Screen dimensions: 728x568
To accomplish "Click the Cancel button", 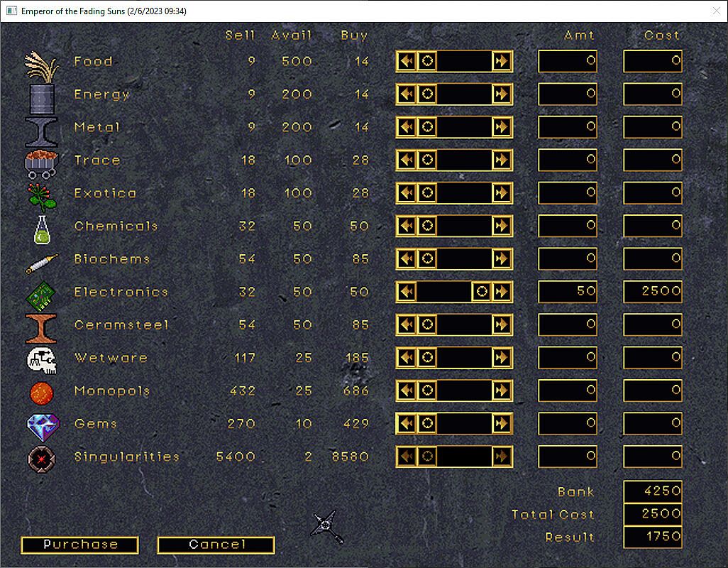I will click(216, 545).
